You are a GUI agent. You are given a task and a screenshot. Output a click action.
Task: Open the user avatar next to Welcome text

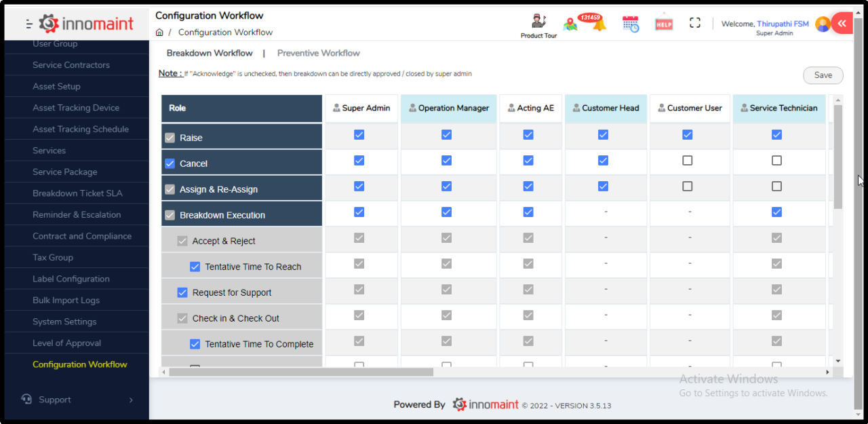821,23
